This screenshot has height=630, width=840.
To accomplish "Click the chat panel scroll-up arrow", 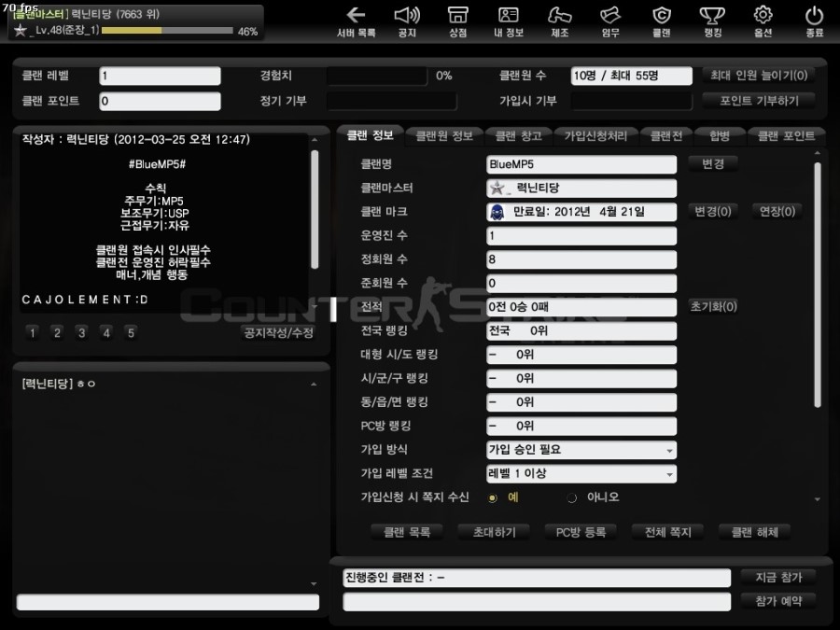I will [x=314, y=385].
